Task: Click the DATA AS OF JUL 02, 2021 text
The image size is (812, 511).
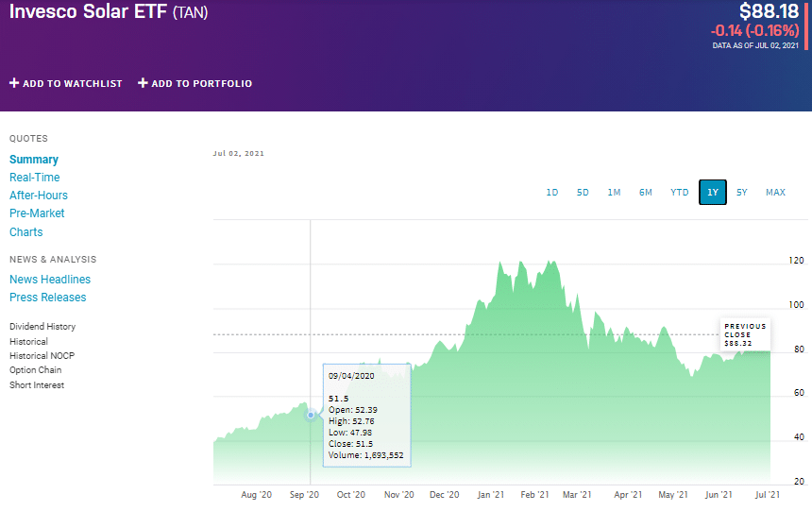Action: pos(755,45)
